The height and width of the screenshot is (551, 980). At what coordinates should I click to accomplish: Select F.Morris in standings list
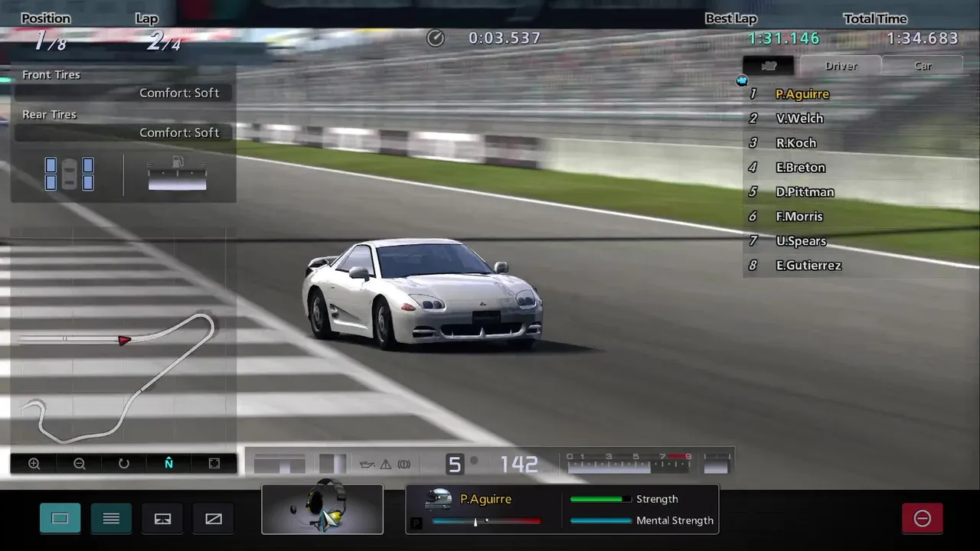(x=799, y=217)
